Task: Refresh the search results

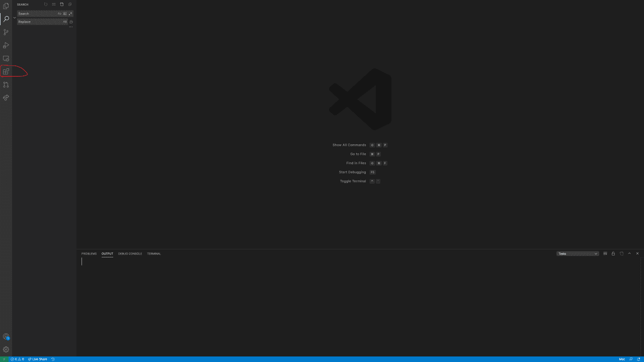Action: click(x=46, y=5)
